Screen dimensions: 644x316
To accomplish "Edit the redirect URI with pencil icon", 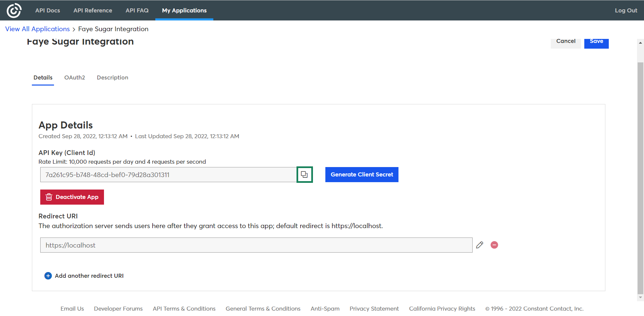I will click(480, 245).
